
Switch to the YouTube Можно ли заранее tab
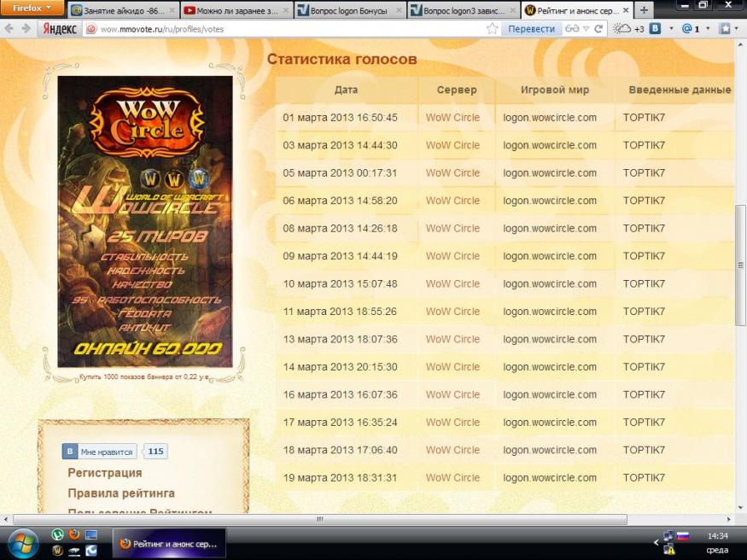coord(236,11)
